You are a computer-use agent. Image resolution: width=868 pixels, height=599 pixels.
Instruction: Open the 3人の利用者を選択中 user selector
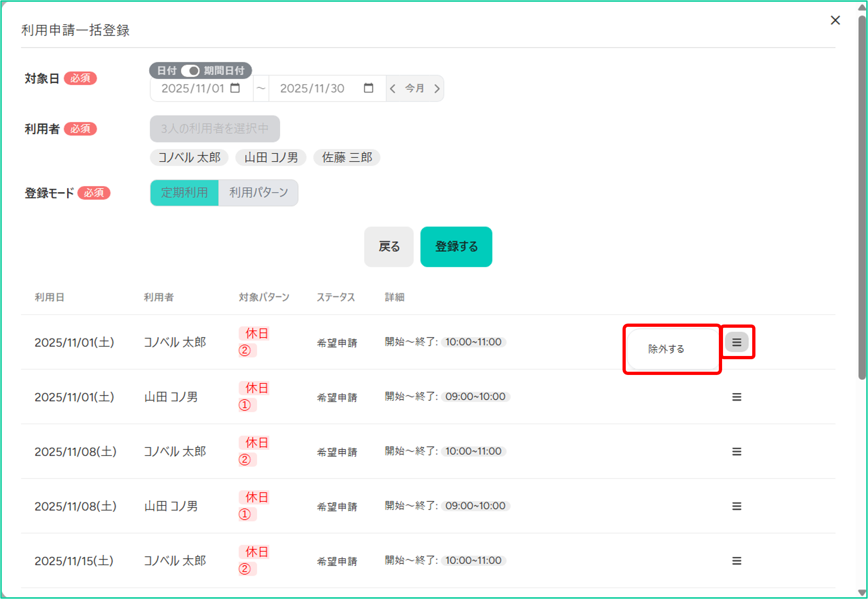tap(214, 129)
